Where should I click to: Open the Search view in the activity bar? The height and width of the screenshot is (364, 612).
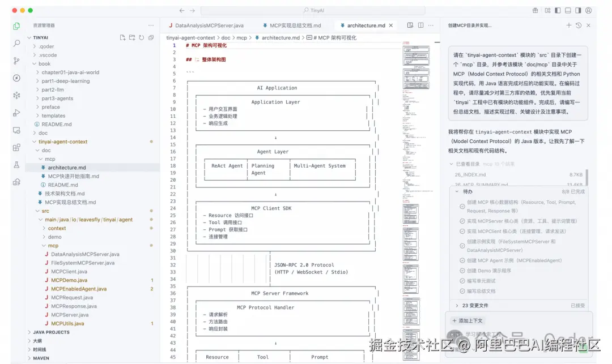pos(16,43)
